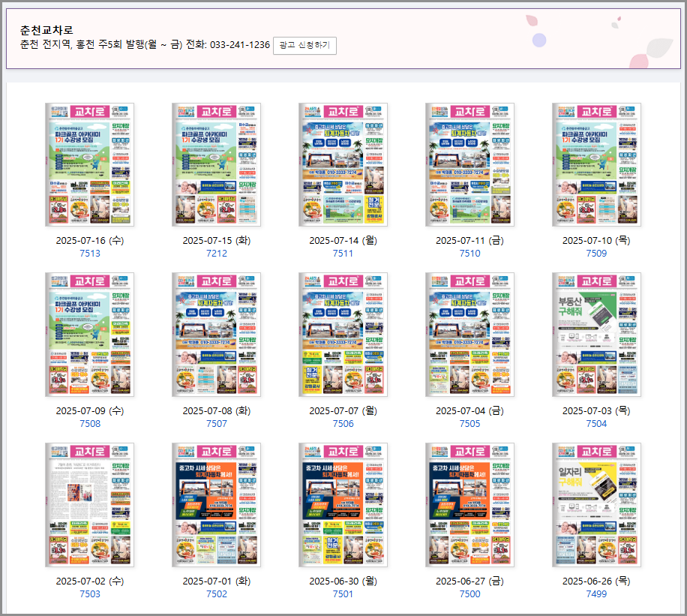Click the 광고 신청하기 button
Viewport: 687px width, 616px height.
(304, 45)
